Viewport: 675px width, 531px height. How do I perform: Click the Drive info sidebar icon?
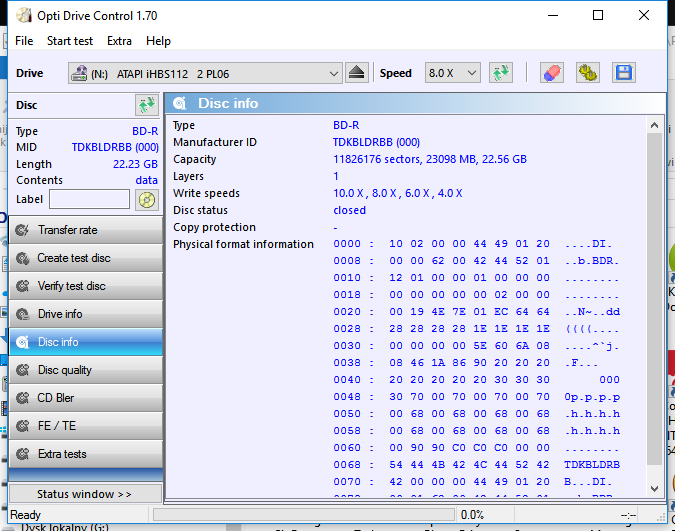[22, 314]
